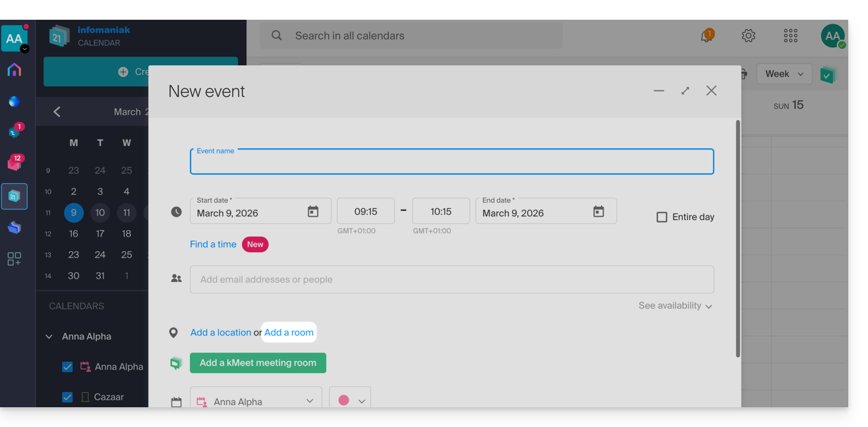Viewport: 868px width, 427px height.
Task: Open start date calendar picker icon
Action: pos(313,212)
